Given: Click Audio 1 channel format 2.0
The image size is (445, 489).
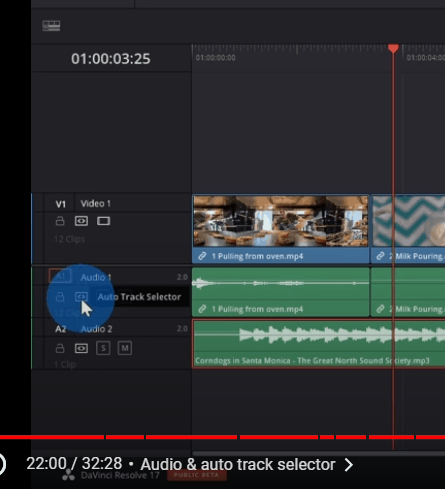Looking at the screenshot, I should coord(182,277).
